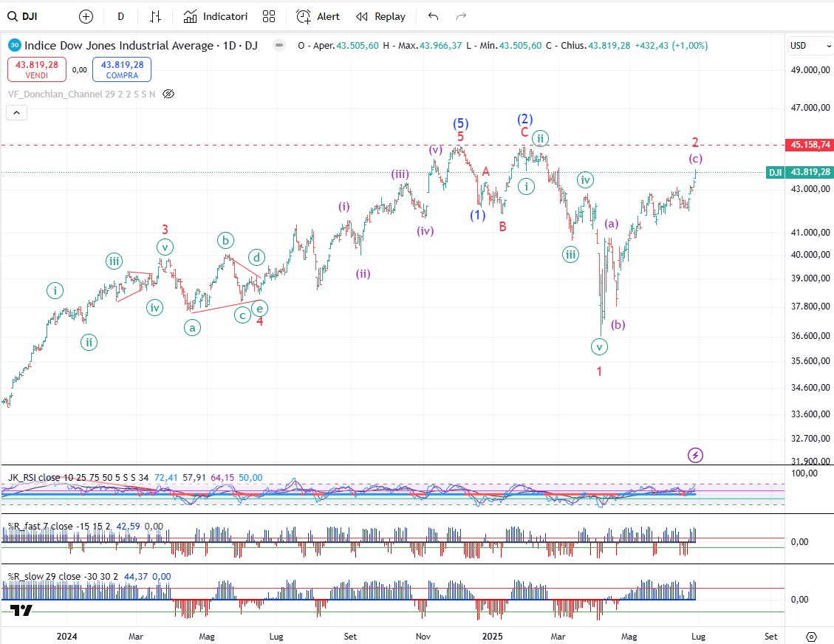
Task: Select the red B wave label
Action: coord(502,227)
